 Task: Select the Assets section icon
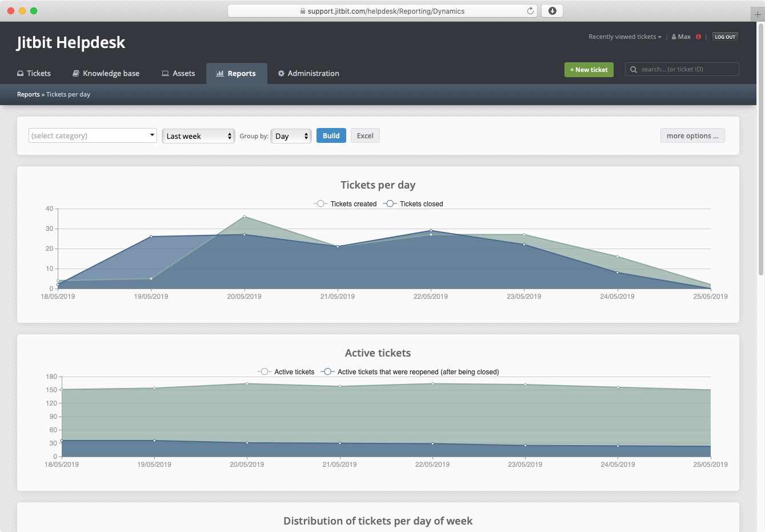165,73
